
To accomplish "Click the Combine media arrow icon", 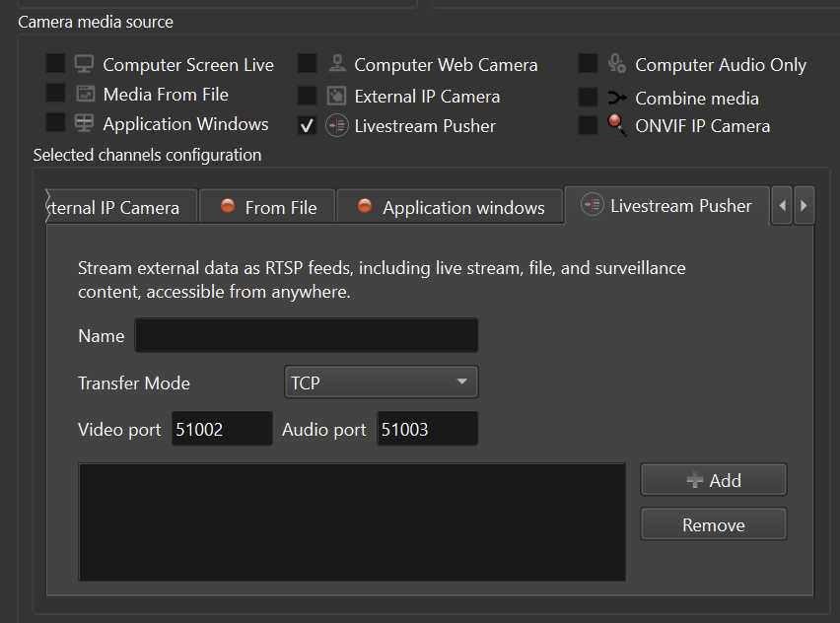I will click(x=617, y=98).
